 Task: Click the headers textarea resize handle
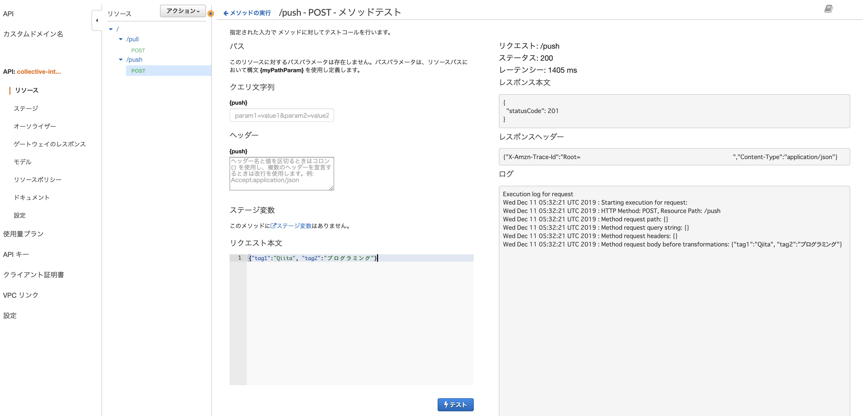pos(332,188)
